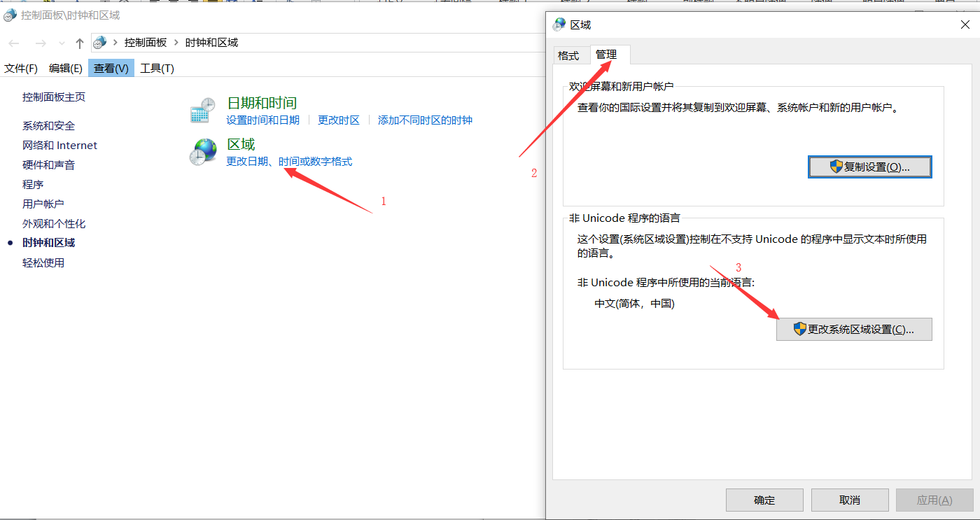This screenshot has height=520, width=980.
Task: Click the Date and Time clock icon
Action: pos(203,111)
